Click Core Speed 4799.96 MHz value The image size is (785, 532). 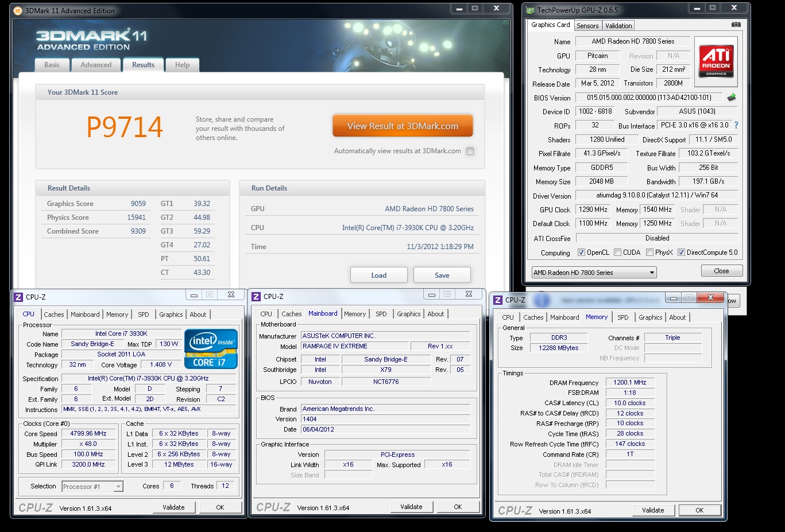(88, 434)
